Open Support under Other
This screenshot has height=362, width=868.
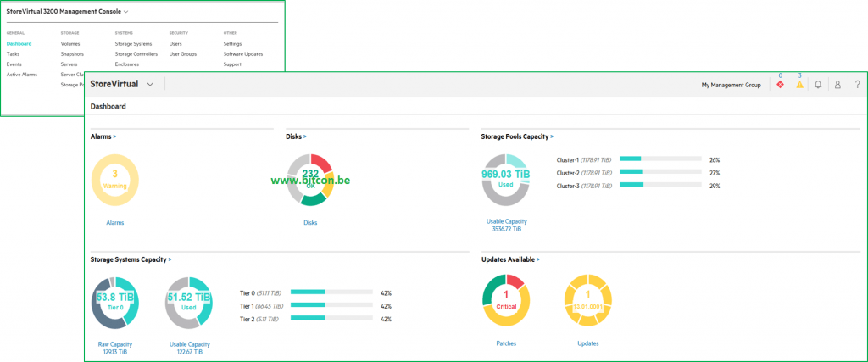(x=232, y=64)
